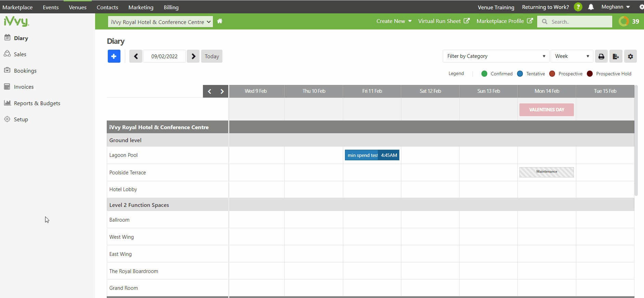Open Invoices in the sidebar
Image resolution: width=644 pixels, height=298 pixels.
tap(24, 87)
